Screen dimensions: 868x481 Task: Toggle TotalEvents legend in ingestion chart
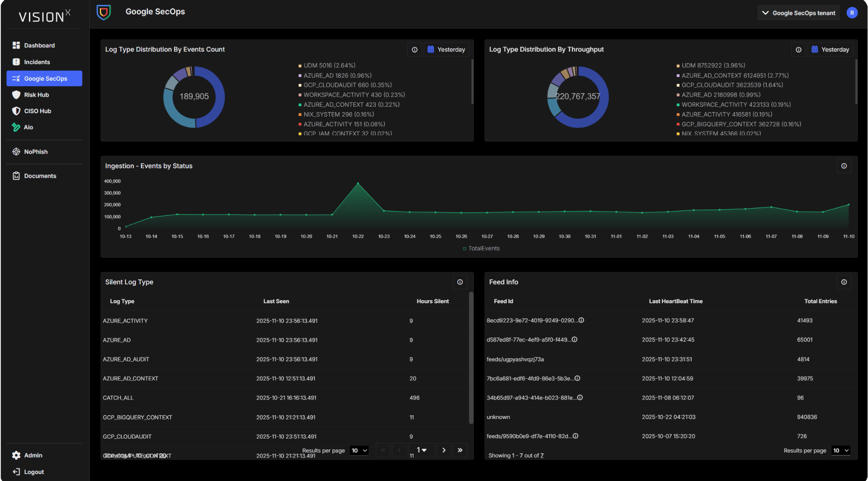pyautogui.click(x=481, y=249)
